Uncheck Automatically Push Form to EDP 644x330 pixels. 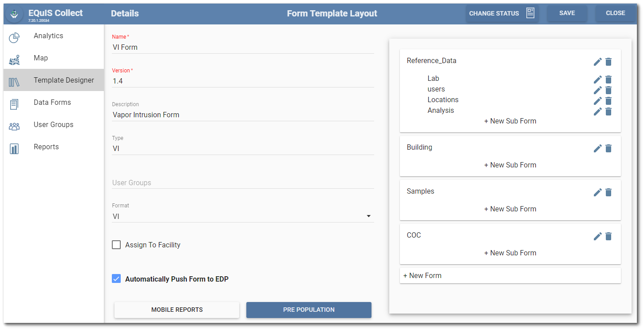(116, 279)
